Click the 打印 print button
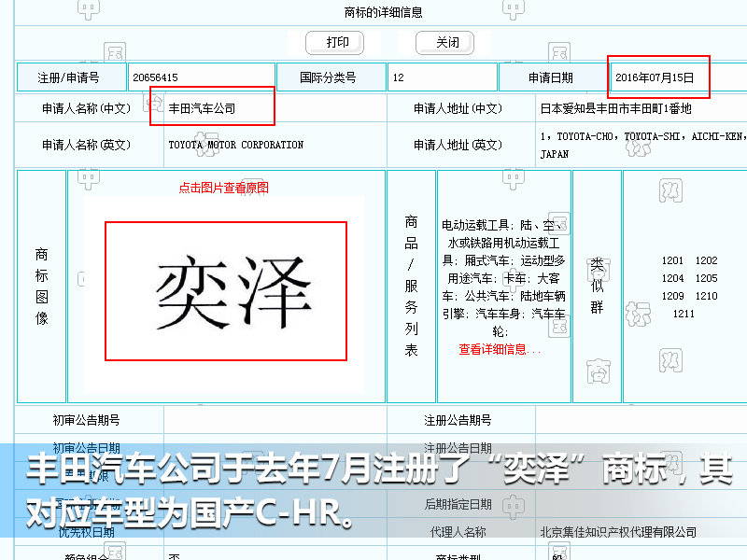The height and width of the screenshot is (560, 747). (x=334, y=43)
